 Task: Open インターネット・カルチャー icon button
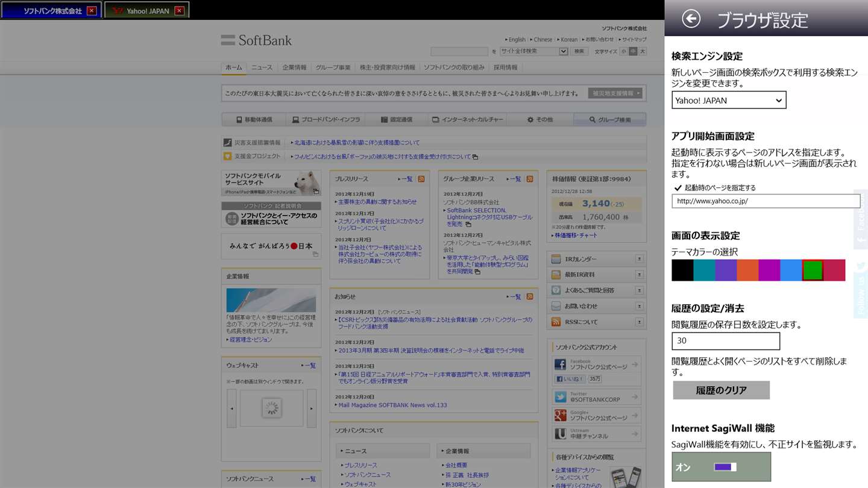point(467,119)
